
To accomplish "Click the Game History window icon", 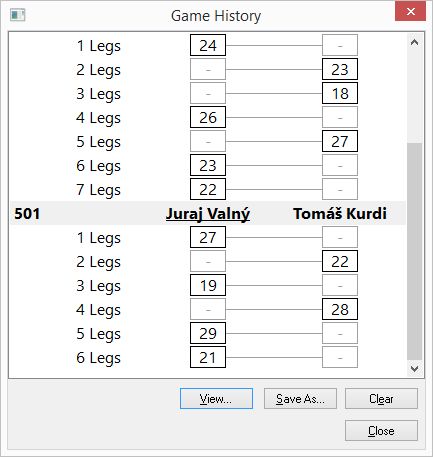I will 18,15.
